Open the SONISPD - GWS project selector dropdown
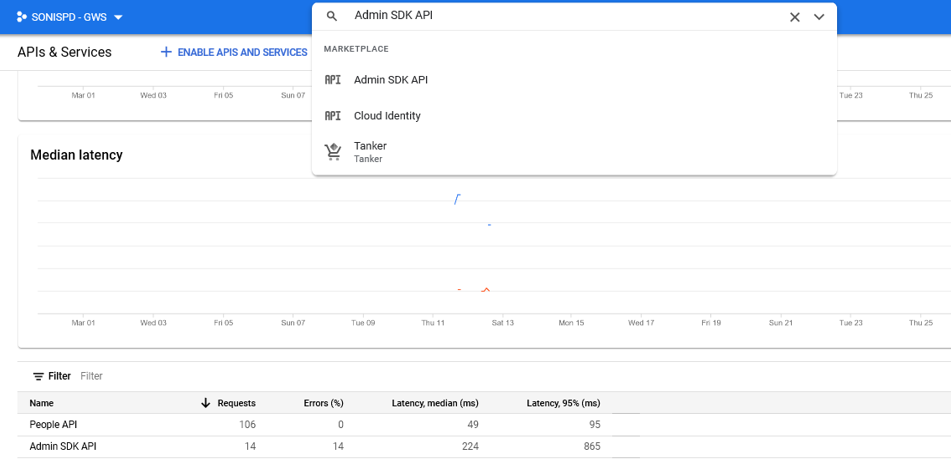Viewport: 951px width, 461px height. (x=70, y=17)
